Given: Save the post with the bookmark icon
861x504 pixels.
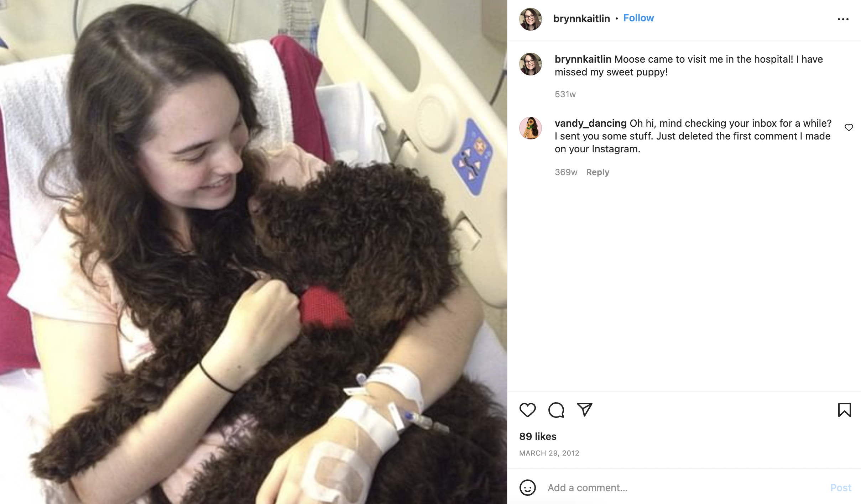Looking at the screenshot, I should coord(844,410).
